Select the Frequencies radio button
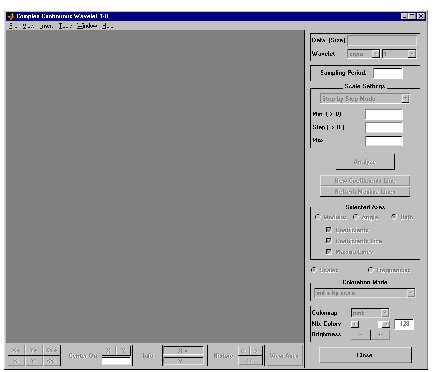The image size is (435, 372). point(370,270)
